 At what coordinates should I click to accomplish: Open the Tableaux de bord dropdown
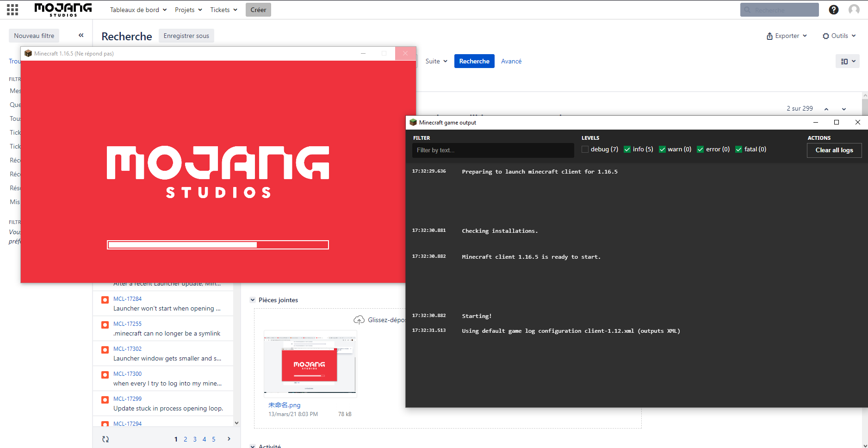[138, 10]
